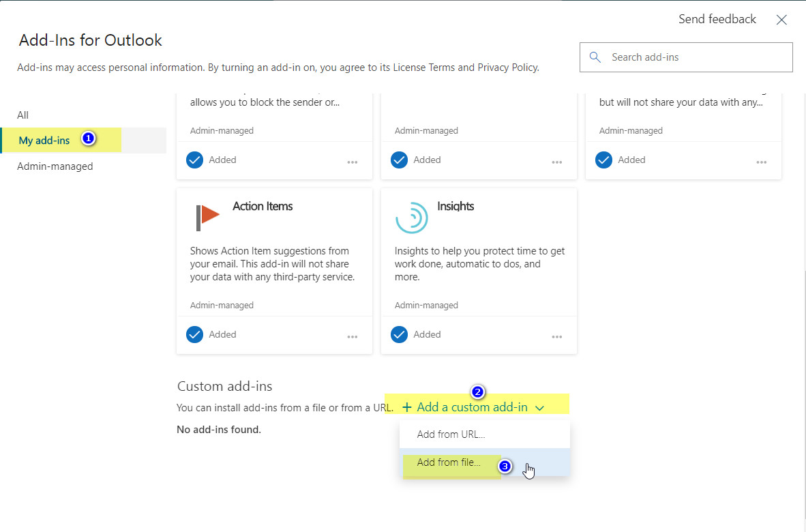
Task: Open the Admin-managed category
Action: click(55, 166)
